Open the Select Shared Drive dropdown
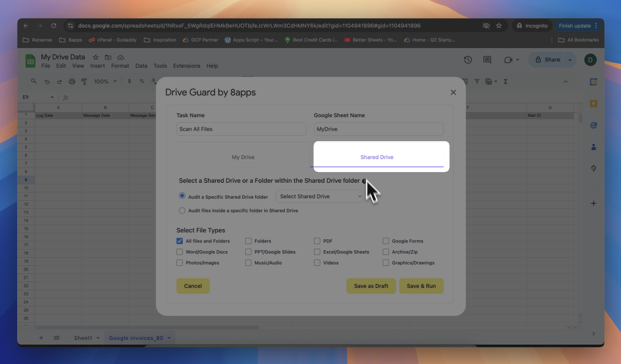Viewport: 621px width, 364px height. click(319, 196)
